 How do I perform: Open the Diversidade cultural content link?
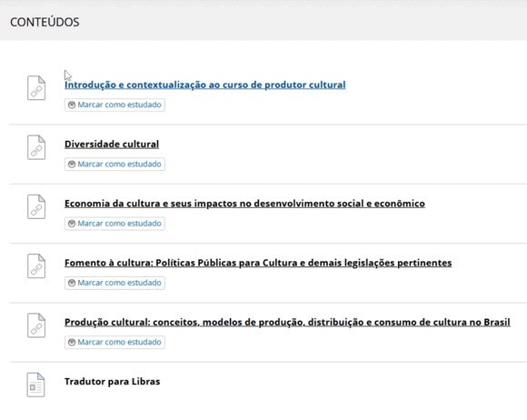coord(112,145)
